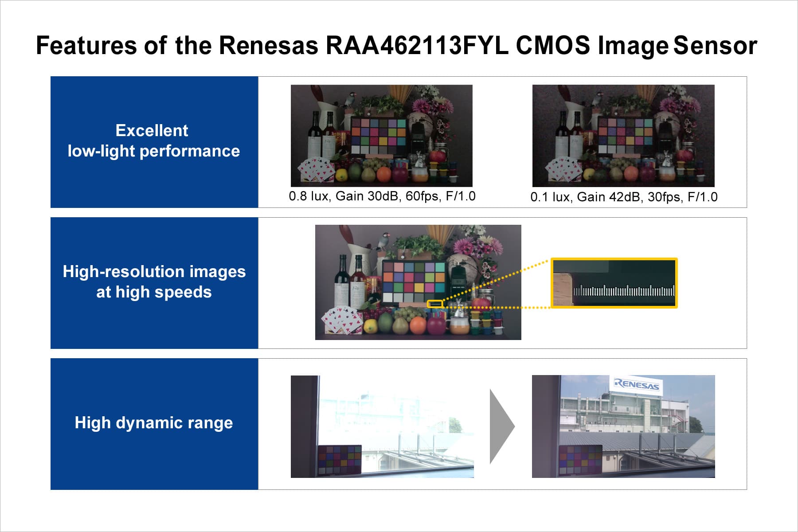Click the caption '0.1 lux, Gain 42dB, 30fps, F/1.0'
The image size is (798, 532).
coord(624,197)
